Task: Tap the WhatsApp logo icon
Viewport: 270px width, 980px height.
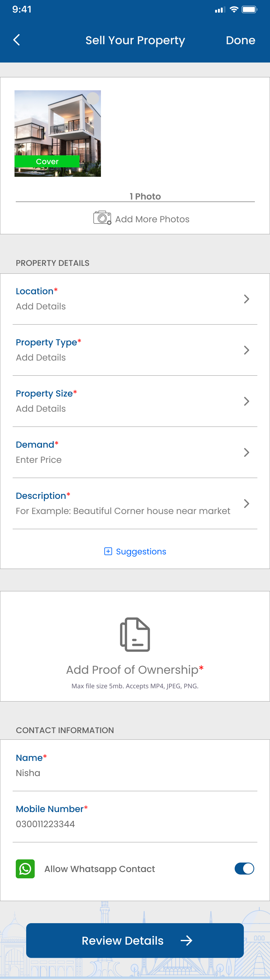Action: pyautogui.click(x=25, y=869)
